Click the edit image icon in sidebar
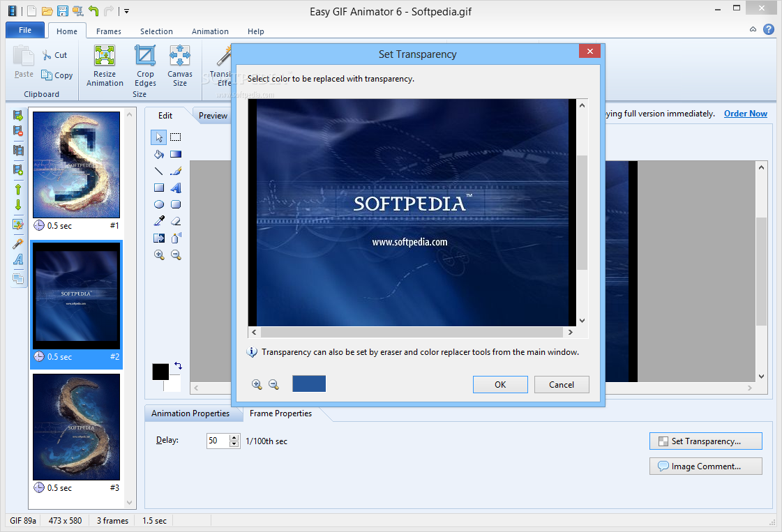Viewport: 782px width, 532px height. pos(18,225)
